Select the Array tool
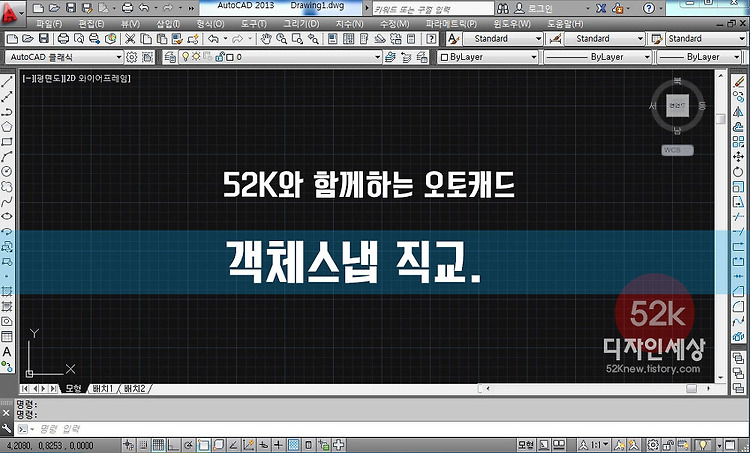 (x=739, y=142)
